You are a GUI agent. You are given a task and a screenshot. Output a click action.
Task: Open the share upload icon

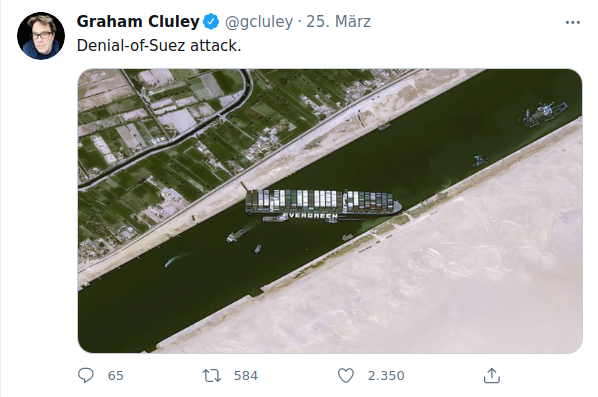pos(492,375)
